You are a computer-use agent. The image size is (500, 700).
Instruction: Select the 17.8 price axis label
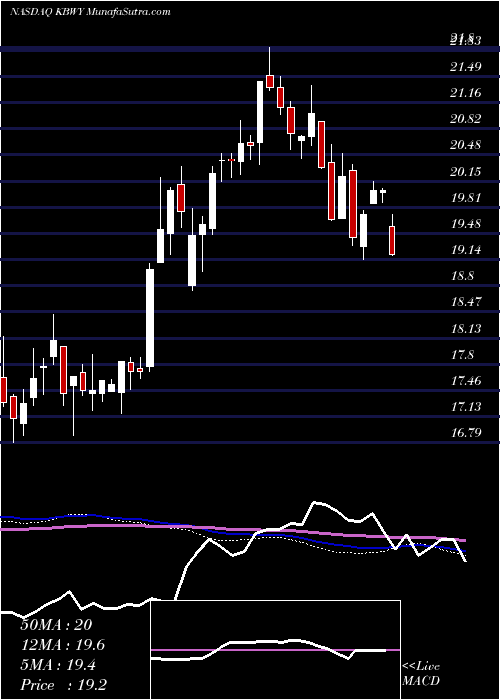point(462,355)
